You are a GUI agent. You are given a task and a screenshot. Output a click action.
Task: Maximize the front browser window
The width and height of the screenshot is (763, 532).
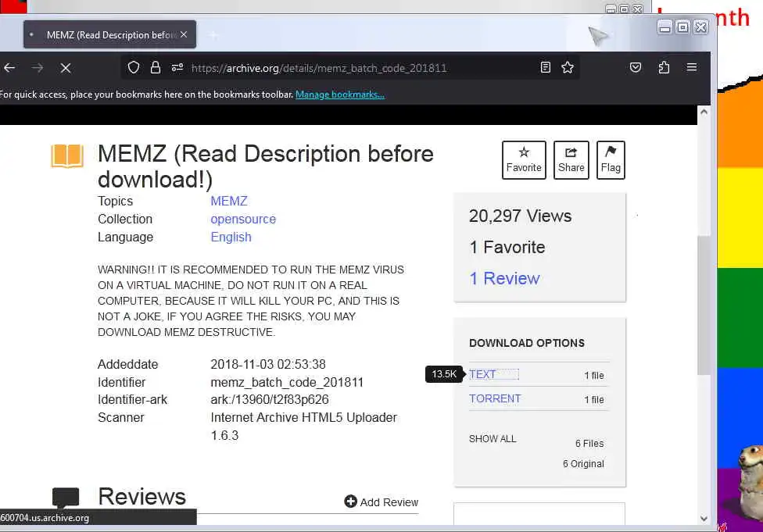[682, 27]
